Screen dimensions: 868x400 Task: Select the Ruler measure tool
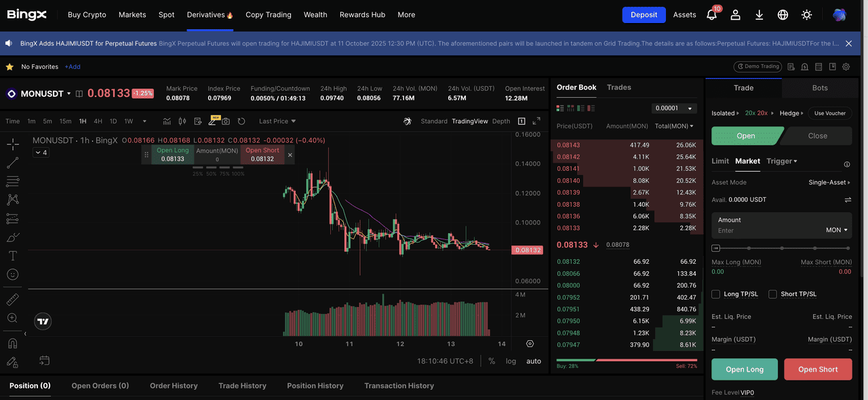(x=12, y=299)
